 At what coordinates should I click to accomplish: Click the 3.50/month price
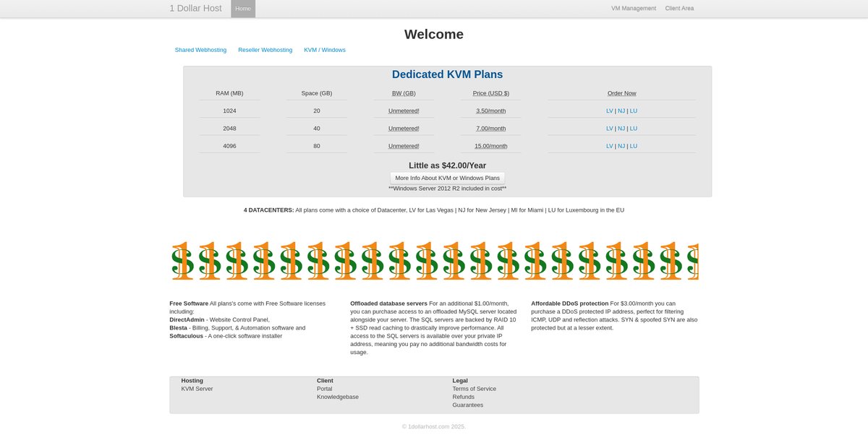click(x=491, y=111)
